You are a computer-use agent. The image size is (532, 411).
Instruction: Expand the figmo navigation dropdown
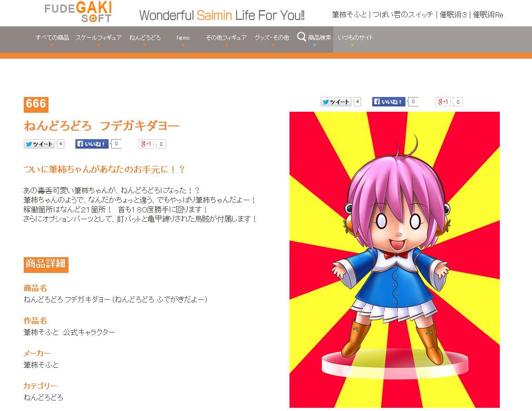tap(183, 37)
